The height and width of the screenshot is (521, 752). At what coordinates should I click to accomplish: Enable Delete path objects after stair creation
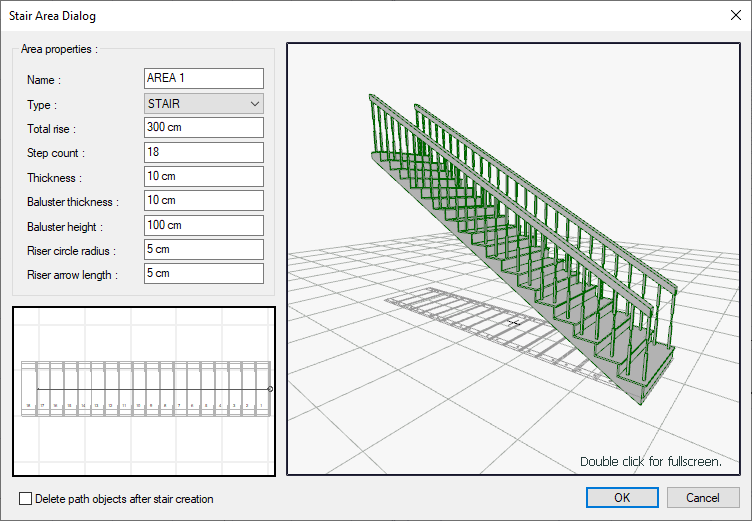25,498
